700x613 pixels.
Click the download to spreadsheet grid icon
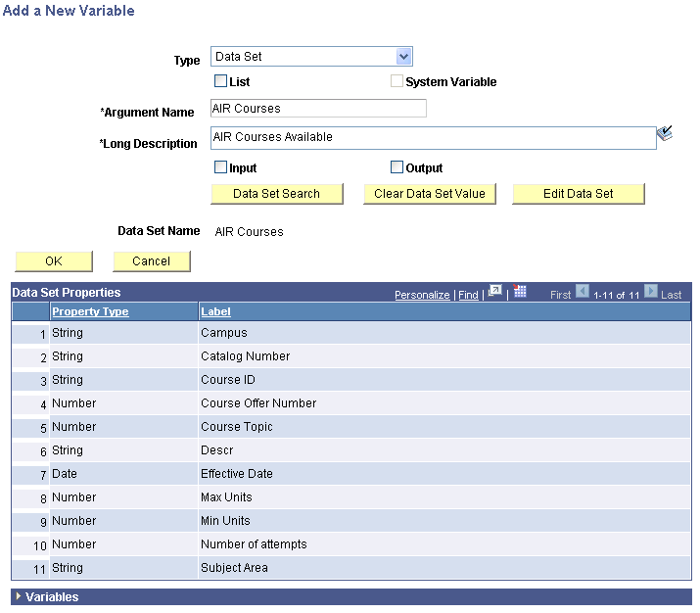point(520,292)
